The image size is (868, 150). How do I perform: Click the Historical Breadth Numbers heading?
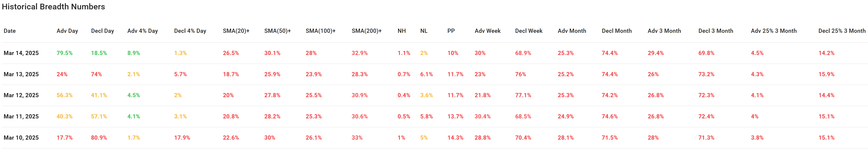(x=53, y=7)
